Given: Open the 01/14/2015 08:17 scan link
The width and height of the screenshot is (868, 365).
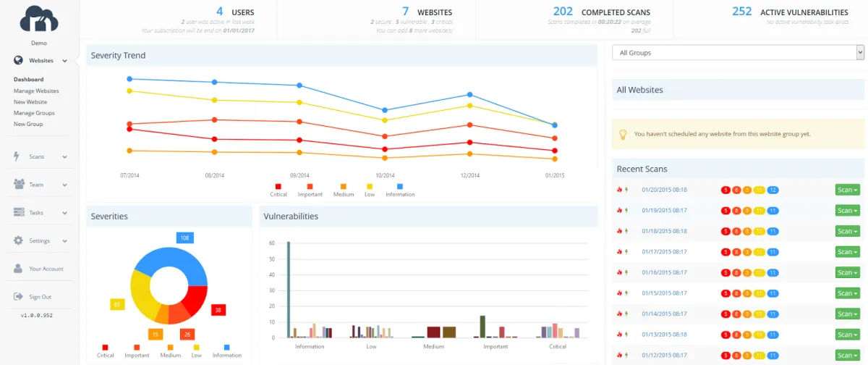Looking at the screenshot, I should (664, 314).
